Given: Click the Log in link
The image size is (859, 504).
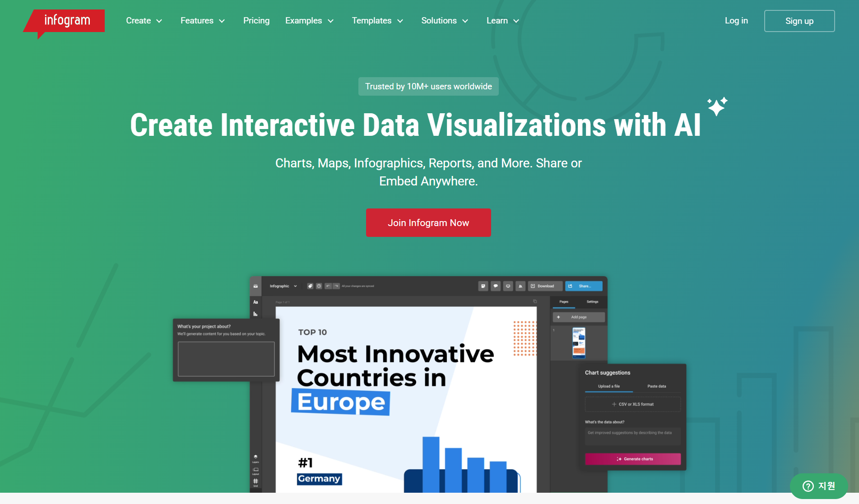Looking at the screenshot, I should point(736,21).
